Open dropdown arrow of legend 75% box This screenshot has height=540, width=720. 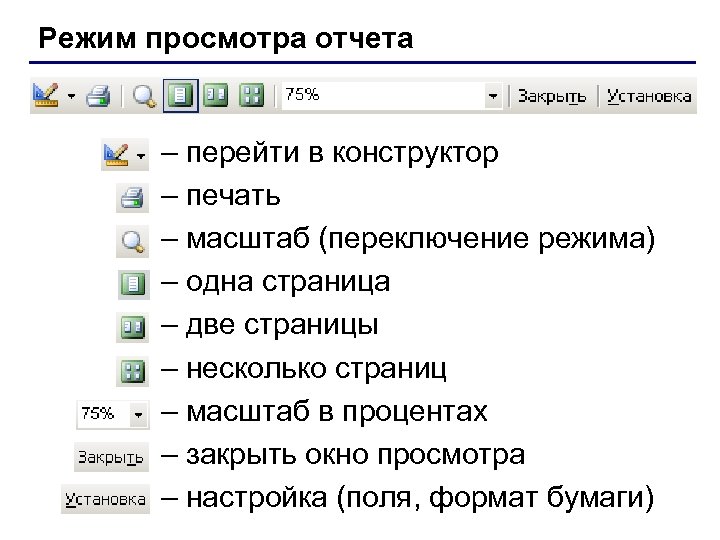point(139,415)
